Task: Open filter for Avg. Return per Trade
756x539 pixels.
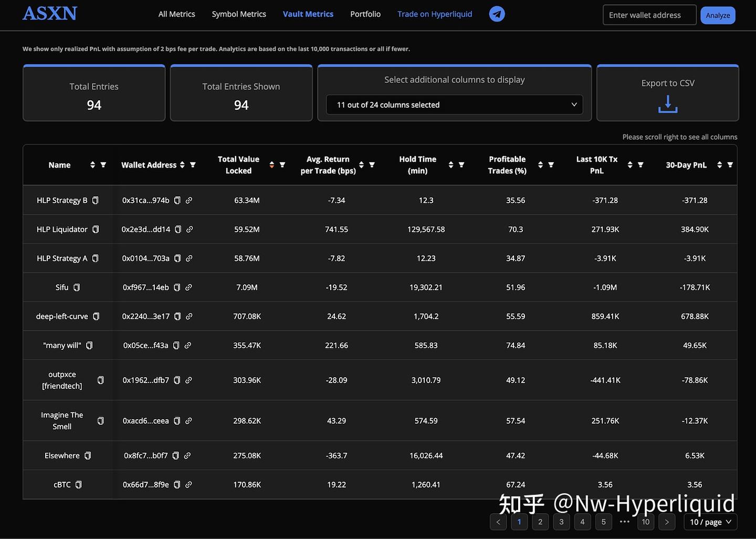Action: pyautogui.click(x=372, y=165)
